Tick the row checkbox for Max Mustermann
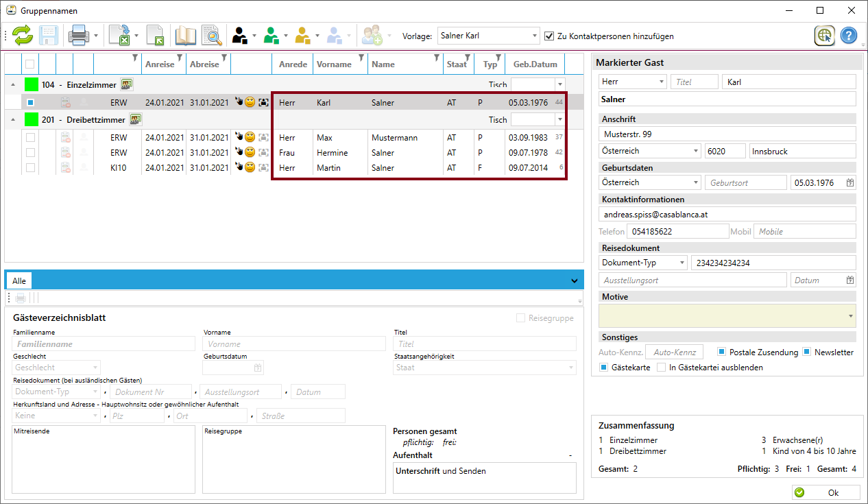This screenshot has height=504, width=868. [x=30, y=137]
